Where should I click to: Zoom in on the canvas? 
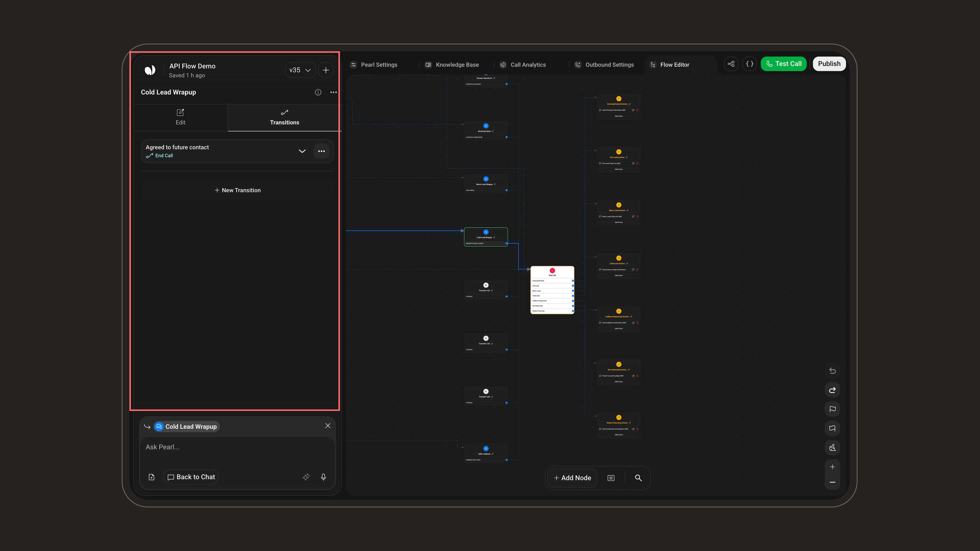point(832,467)
